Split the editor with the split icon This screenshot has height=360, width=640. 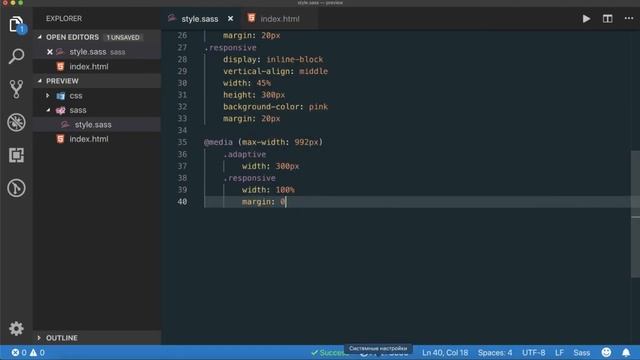click(607, 19)
